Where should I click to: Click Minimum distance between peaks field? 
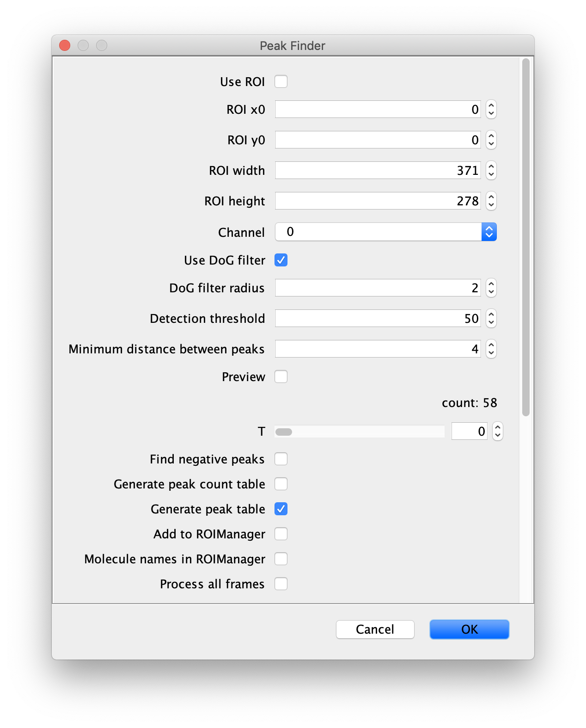tap(378, 349)
